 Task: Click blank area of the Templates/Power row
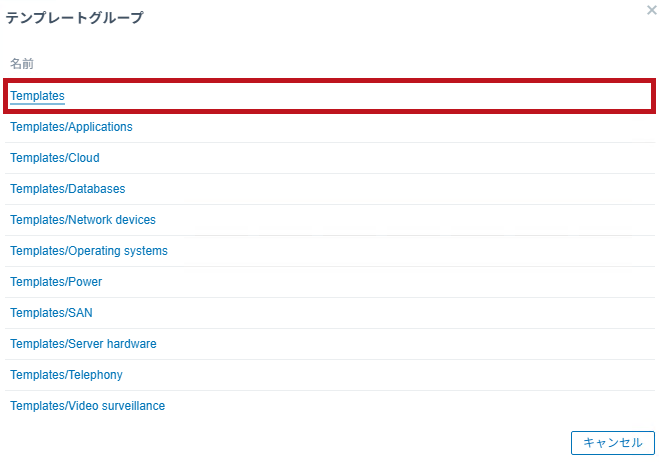[x=374, y=282]
